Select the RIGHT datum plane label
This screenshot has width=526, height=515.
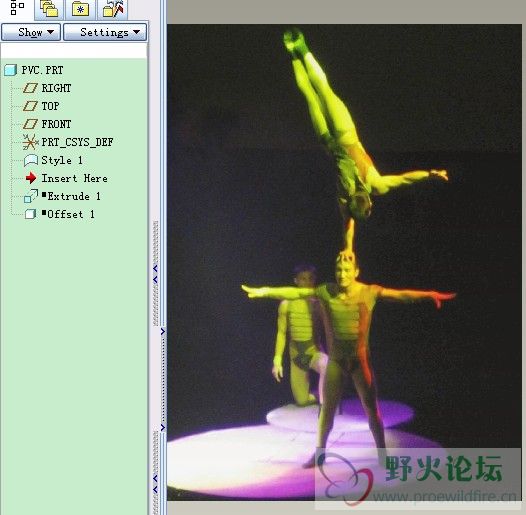(56, 88)
